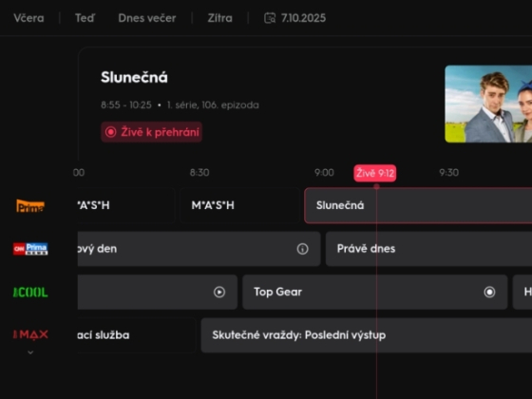This screenshot has height=399, width=532.
Task: Click the live record icon on Top Gear
Action: click(x=489, y=292)
